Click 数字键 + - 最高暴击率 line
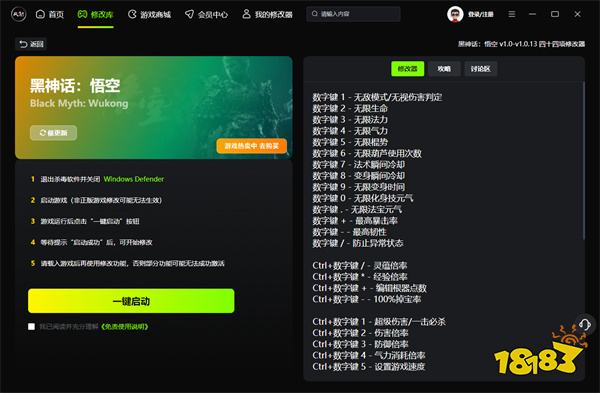This screenshot has height=393, width=600. [x=355, y=221]
